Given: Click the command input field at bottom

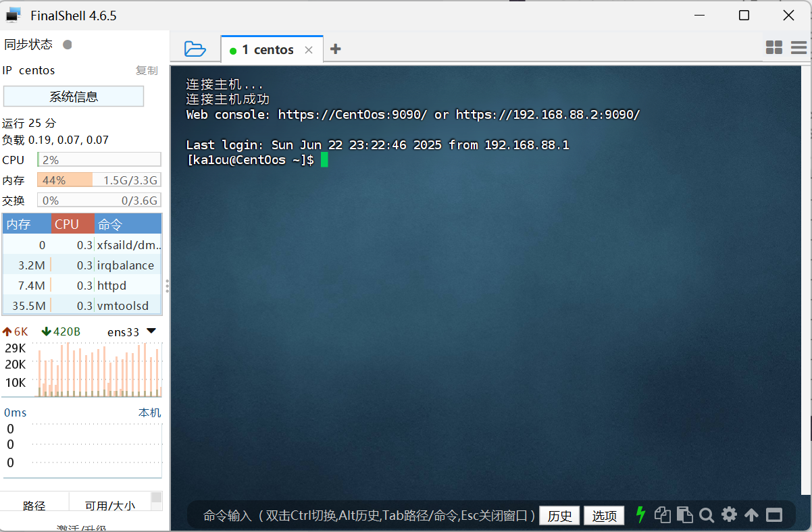Looking at the screenshot, I should point(369,516).
